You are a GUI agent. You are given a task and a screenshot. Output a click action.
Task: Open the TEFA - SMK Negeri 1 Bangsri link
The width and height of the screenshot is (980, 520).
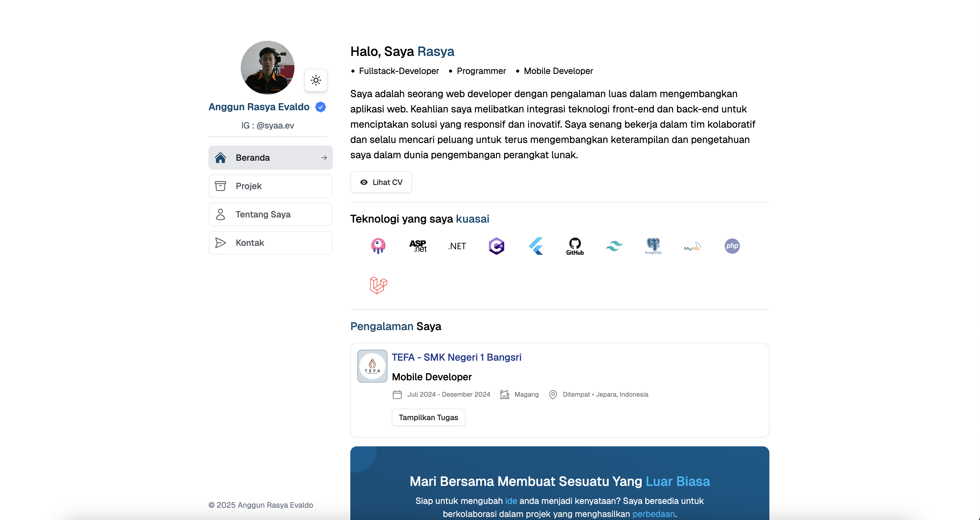456,357
